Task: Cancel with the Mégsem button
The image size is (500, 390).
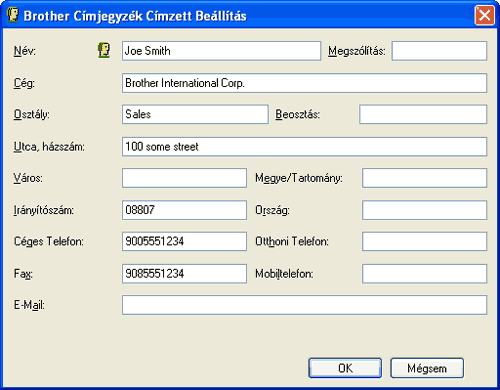Action: click(x=427, y=368)
